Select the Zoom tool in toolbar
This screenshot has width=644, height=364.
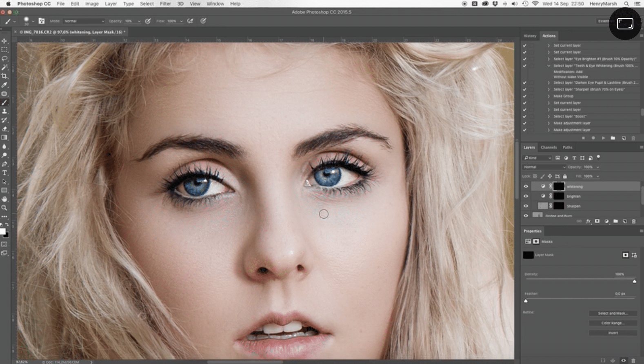point(4,208)
